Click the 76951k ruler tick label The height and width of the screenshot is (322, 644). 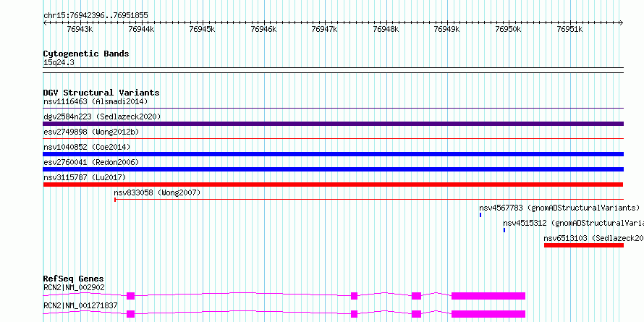pyautogui.click(x=569, y=29)
